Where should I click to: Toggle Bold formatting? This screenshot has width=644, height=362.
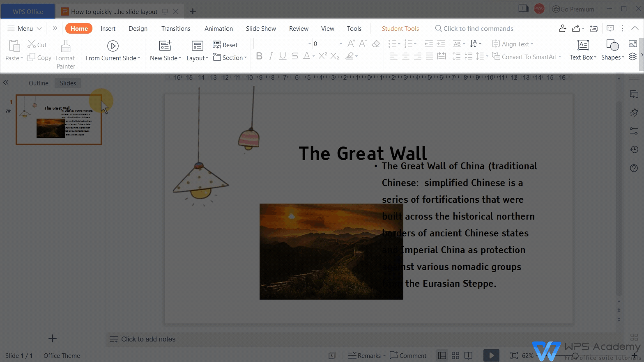[x=259, y=56]
